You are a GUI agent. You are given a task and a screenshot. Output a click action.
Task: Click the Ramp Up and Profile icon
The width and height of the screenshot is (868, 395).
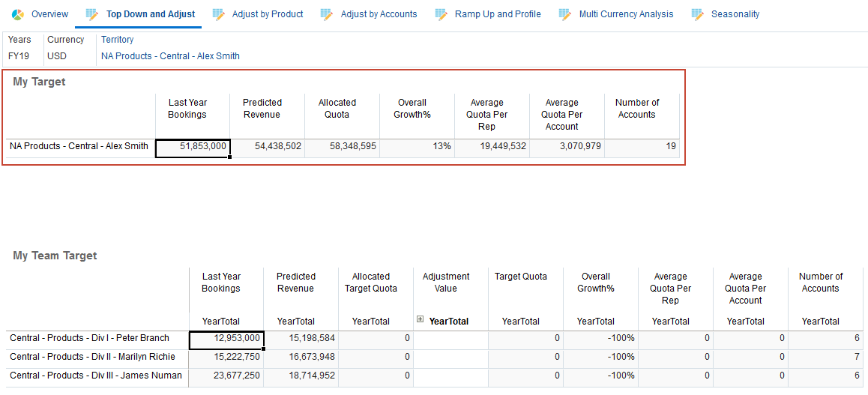(441, 14)
